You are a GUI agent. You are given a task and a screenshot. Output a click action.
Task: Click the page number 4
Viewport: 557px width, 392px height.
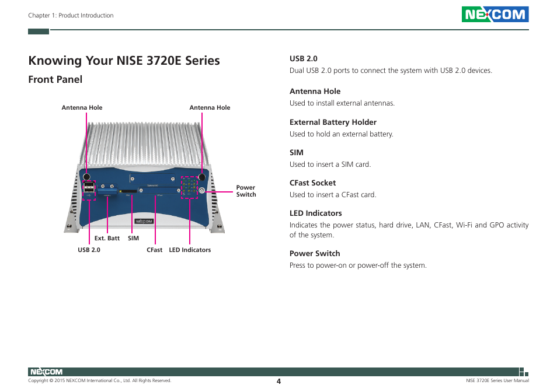pos(278,381)
